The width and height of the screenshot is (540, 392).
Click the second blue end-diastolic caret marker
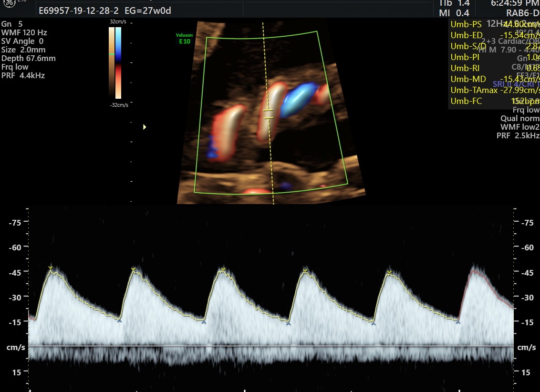[204, 322]
